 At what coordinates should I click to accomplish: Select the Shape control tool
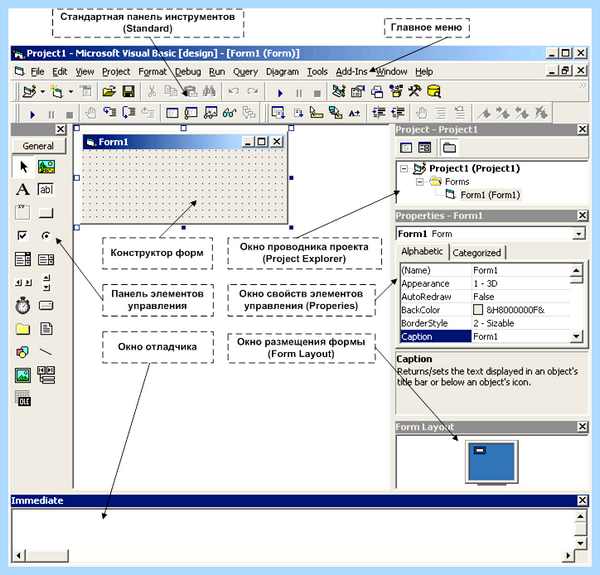tap(23, 352)
